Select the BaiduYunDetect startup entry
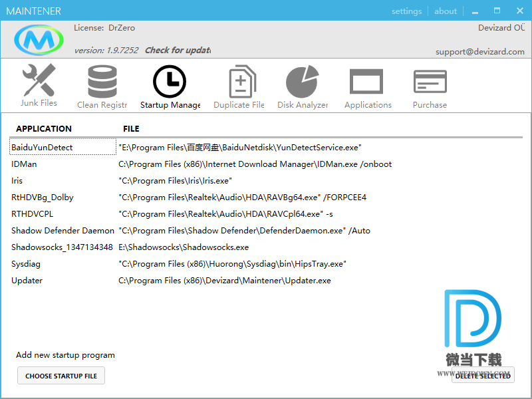Viewport: 532px width, 399px height. pyautogui.click(x=63, y=147)
